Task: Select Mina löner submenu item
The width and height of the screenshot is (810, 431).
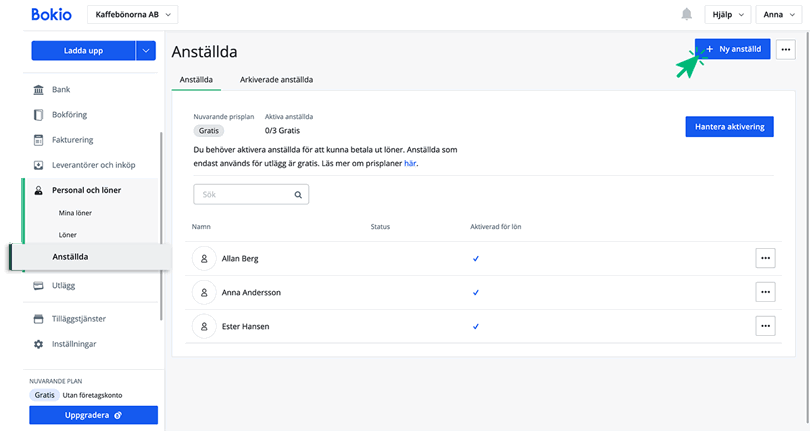Action: (x=80, y=213)
